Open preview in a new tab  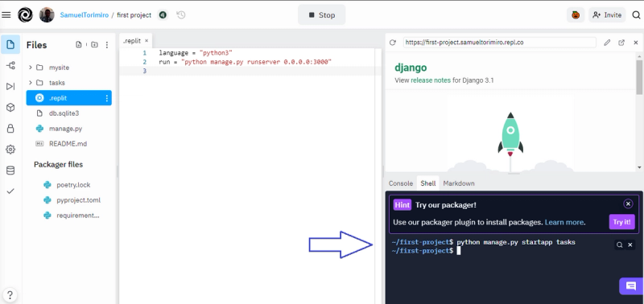click(621, 43)
